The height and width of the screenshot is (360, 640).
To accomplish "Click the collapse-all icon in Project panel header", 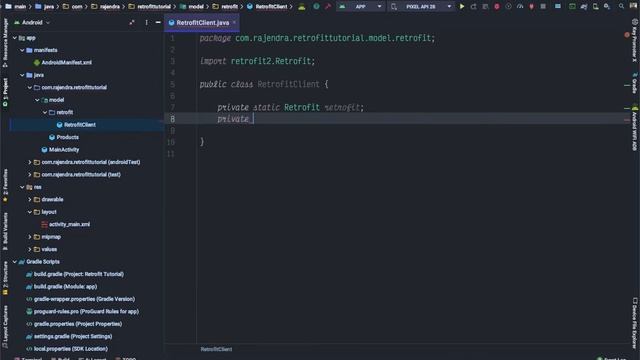I will coord(131,22).
